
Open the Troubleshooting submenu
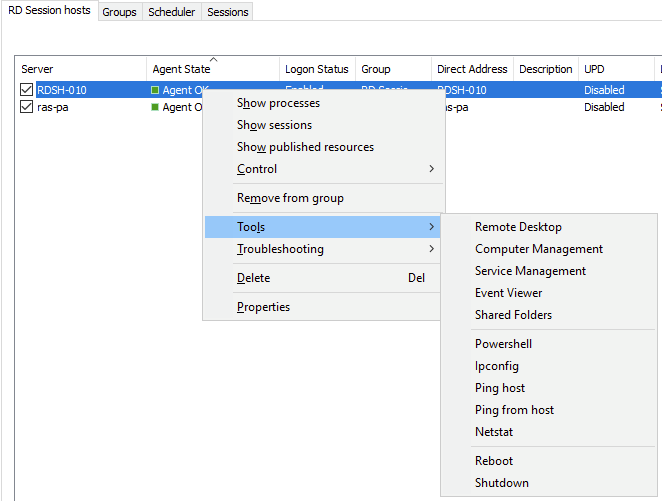tap(323, 249)
